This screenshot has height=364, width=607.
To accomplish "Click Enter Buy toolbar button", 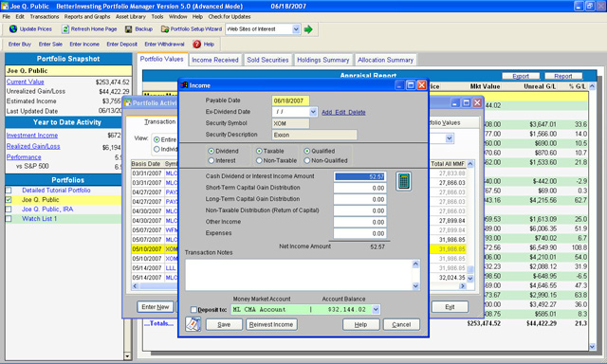I will pos(20,45).
